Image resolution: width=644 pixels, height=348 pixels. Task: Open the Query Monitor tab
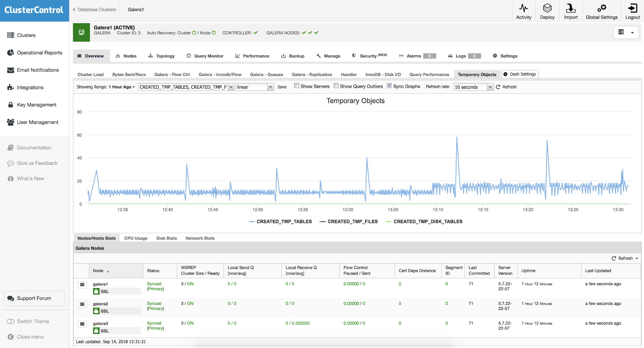(205, 56)
